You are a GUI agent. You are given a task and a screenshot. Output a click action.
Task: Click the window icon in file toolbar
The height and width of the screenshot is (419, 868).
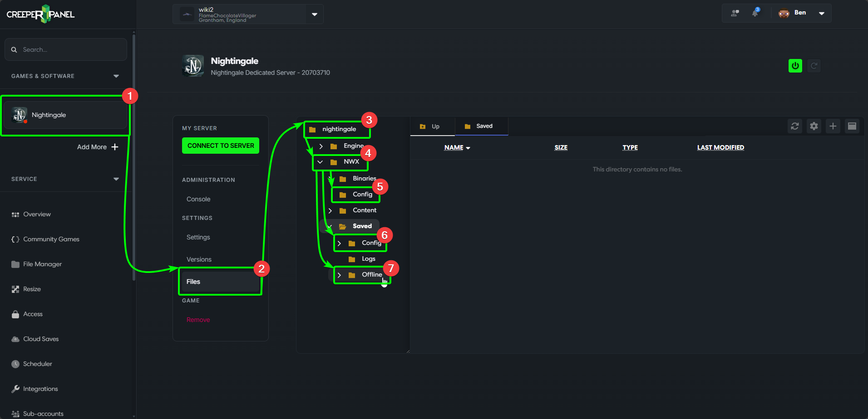(852, 126)
